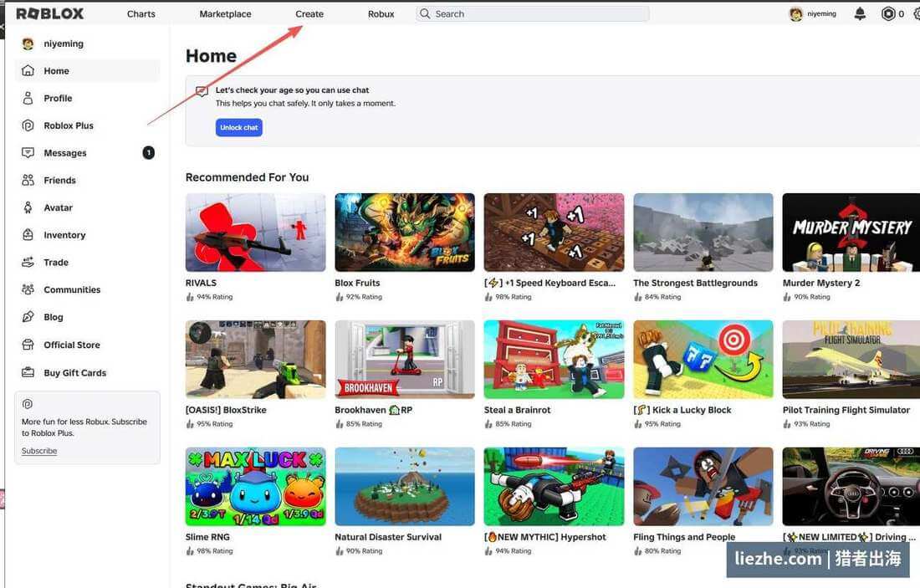This screenshot has height=588, width=920.
Task: Open The Strongest Battlegrounds thumbnail
Action: click(x=703, y=233)
